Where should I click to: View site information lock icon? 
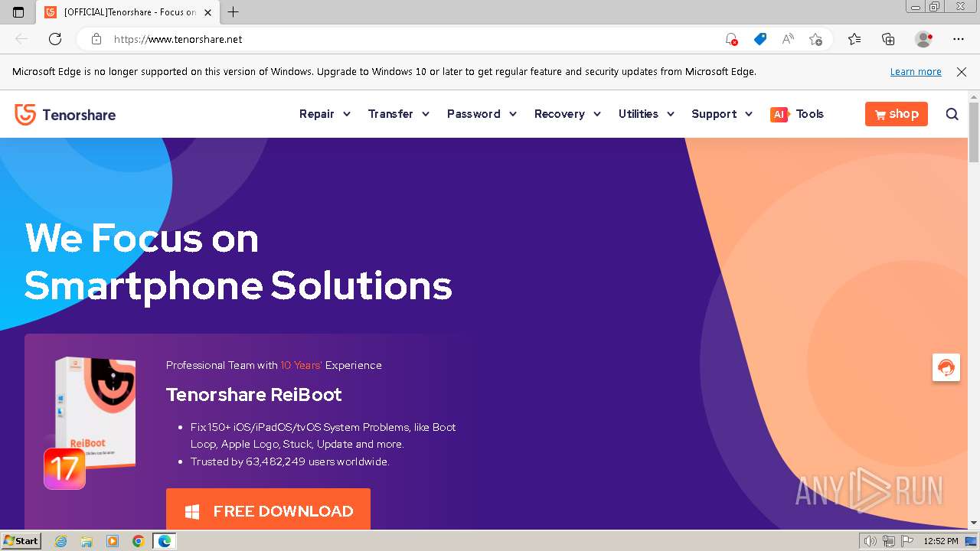pyautogui.click(x=96, y=39)
